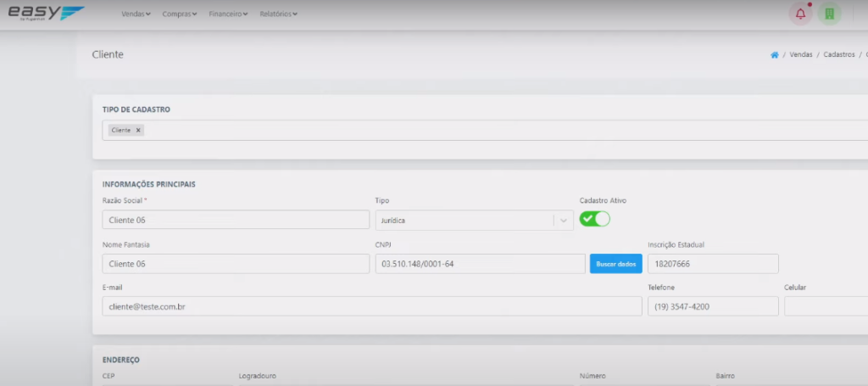Viewport: 868px width, 386px height.
Task: Open the notifications bell icon
Action: point(800,14)
